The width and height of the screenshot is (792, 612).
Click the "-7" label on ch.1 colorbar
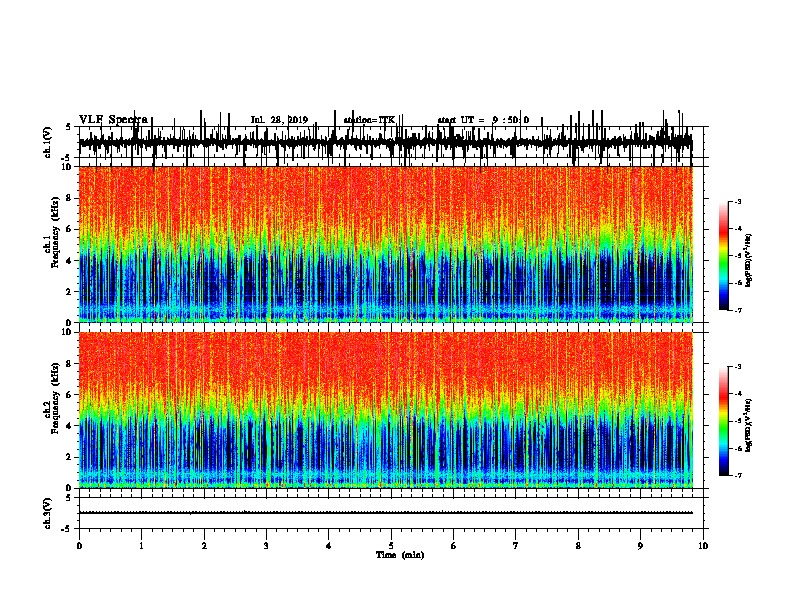(737, 310)
